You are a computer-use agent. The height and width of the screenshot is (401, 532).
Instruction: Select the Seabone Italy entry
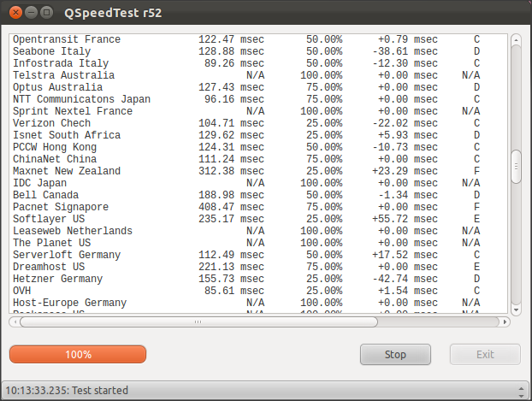pyautogui.click(x=257, y=51)
